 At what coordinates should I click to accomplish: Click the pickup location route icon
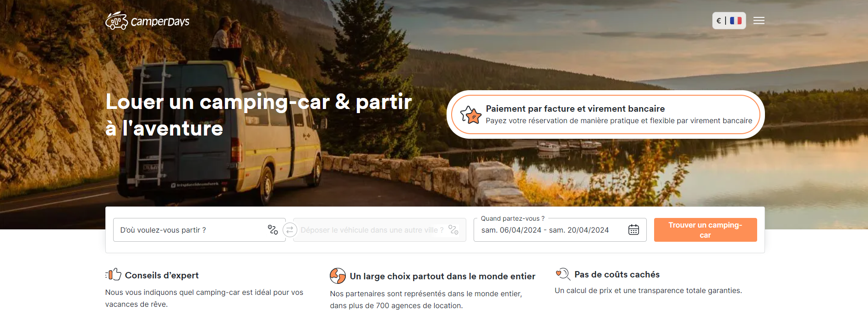[x=273, y=230]
